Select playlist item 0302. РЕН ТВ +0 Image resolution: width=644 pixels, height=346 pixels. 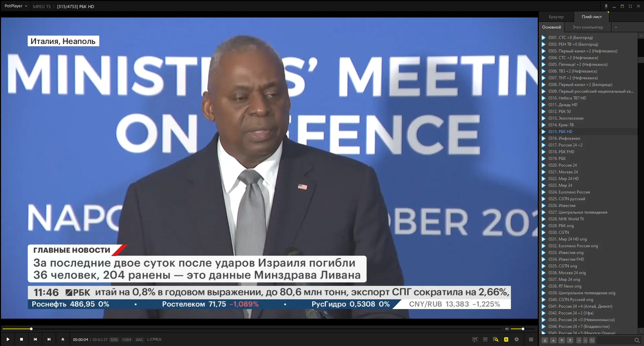coord(588,44)
